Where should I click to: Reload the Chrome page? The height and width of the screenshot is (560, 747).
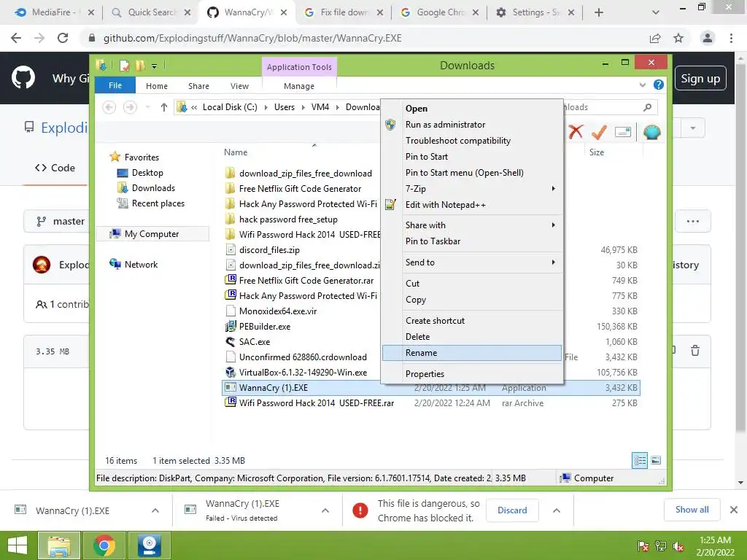click(63, 38)
